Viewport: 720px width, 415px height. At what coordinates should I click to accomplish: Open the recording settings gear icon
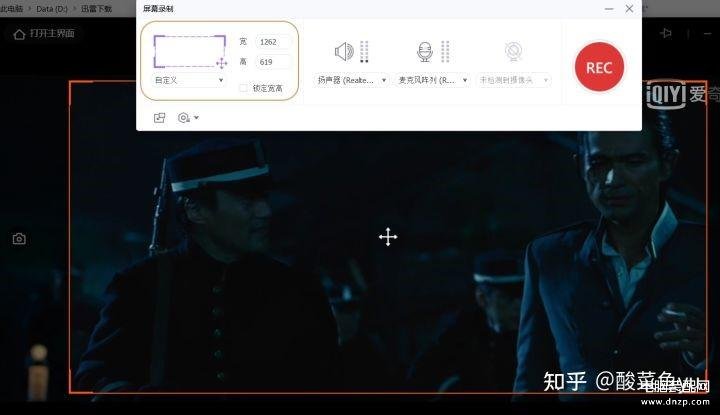coord(183,118)
